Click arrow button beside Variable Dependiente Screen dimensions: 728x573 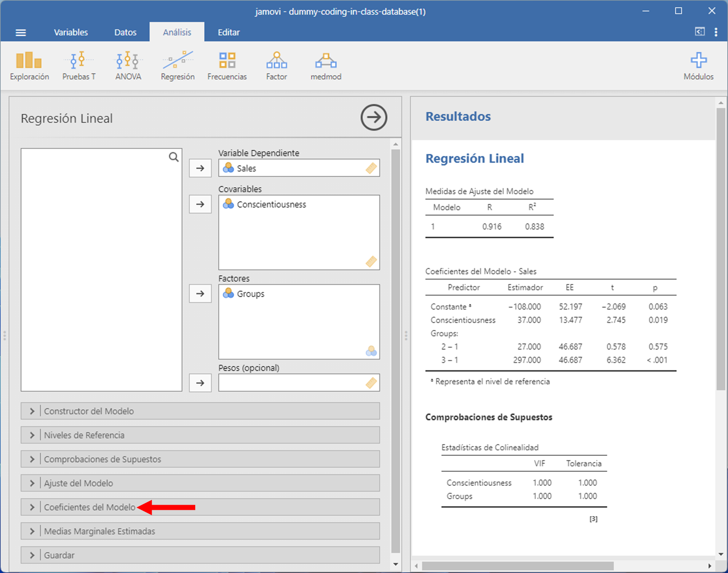click(x=200, y=168)
